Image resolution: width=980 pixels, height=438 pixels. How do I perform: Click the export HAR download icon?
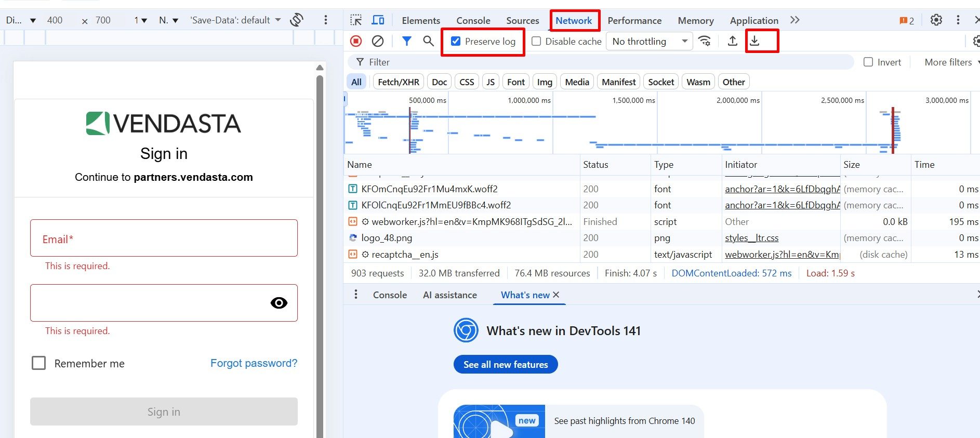click(x=754, y=41)
